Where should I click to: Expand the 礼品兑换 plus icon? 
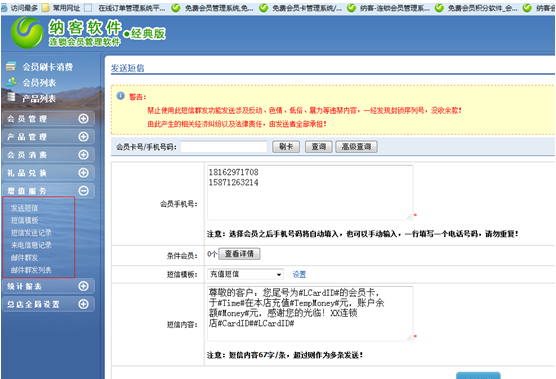coord(83,173)
